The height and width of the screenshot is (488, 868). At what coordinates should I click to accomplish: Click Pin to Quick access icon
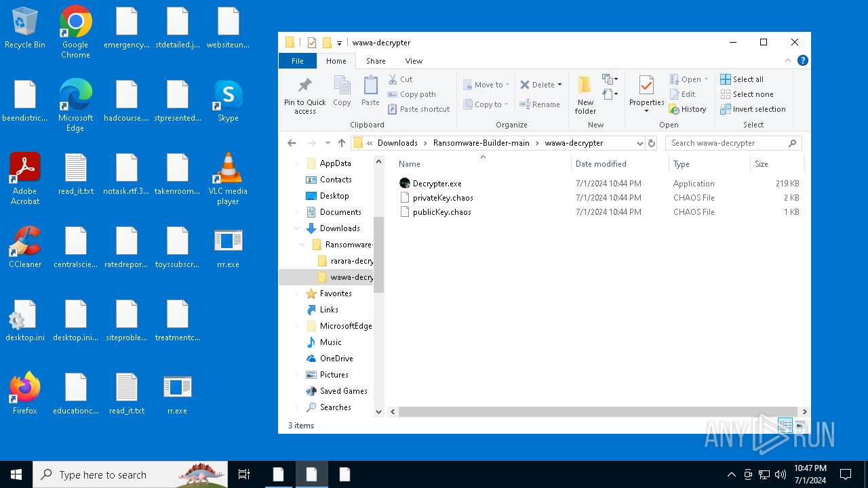305,95
